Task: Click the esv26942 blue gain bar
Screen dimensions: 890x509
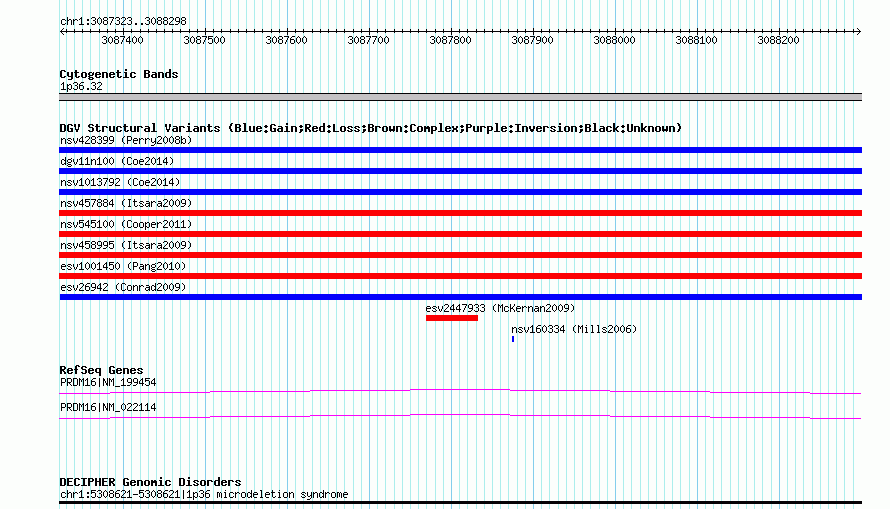Action: (460, 297)
